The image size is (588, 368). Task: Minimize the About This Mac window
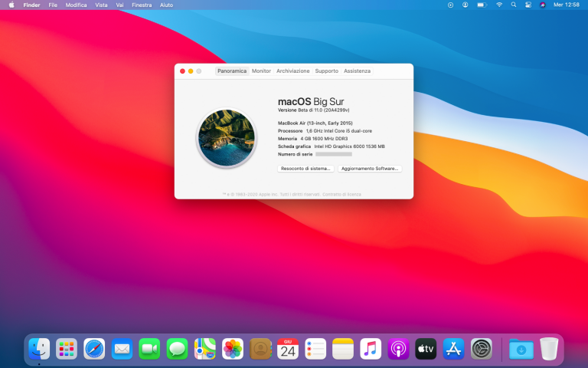pyautogui.click(x=191, y=71)
